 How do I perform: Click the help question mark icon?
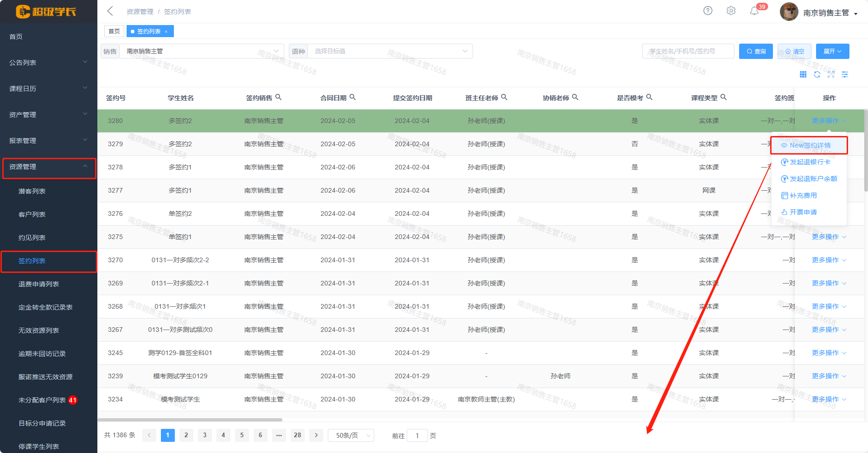tap(708, 11)
